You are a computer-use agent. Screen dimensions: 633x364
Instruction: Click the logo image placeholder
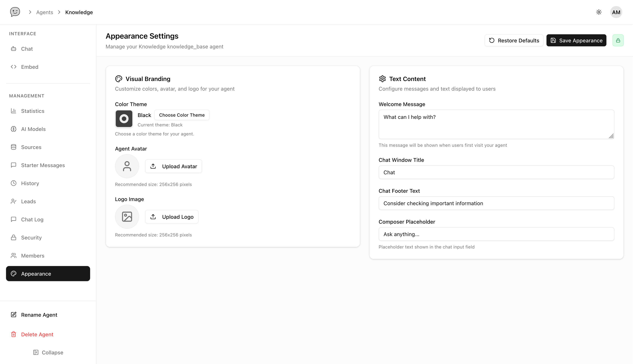pyautogui.click(x=127, y=216)
